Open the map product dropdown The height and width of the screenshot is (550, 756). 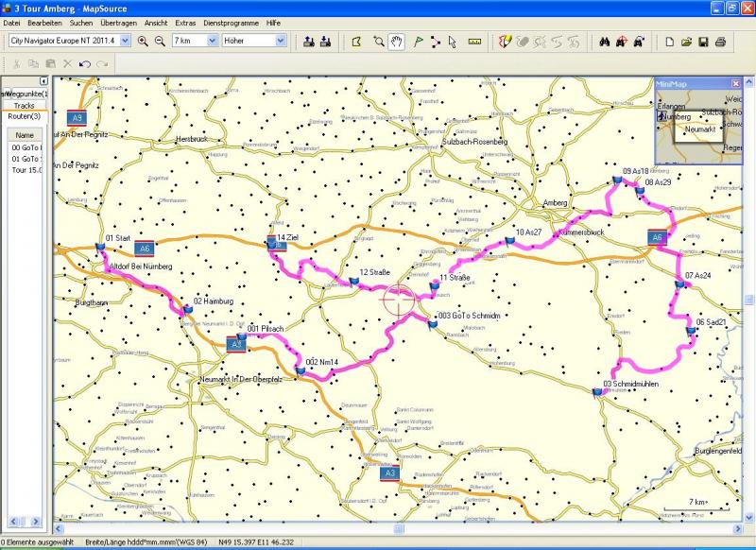pos(125,41)
